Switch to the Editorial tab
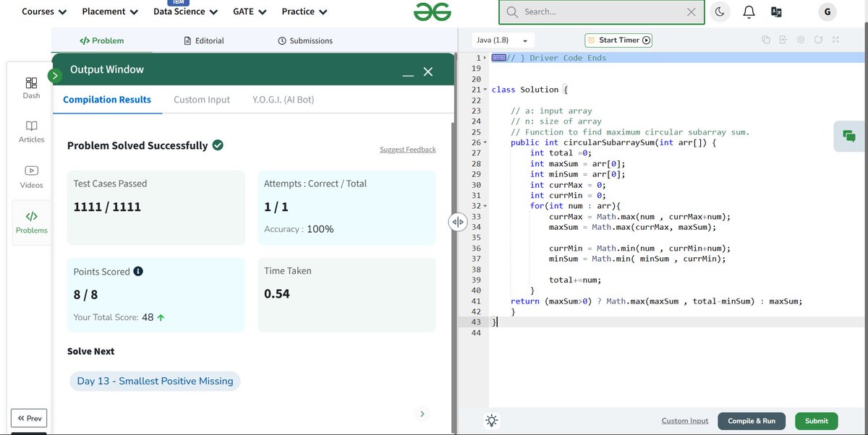Image resolution: width=868 pixels, height=435 pixels. 204,40
